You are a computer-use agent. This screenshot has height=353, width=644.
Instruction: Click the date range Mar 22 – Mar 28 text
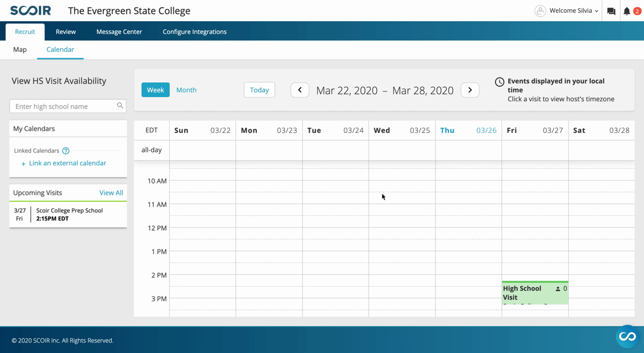[385, 91]
